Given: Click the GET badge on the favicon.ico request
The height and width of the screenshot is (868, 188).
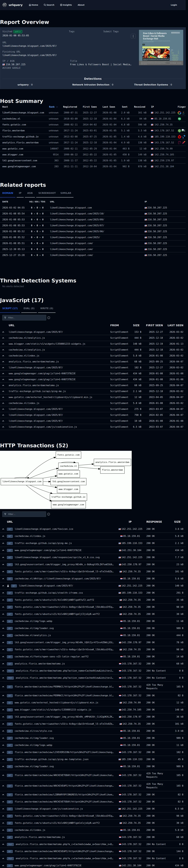Looking at the screenshot, I should coord(10,529).
